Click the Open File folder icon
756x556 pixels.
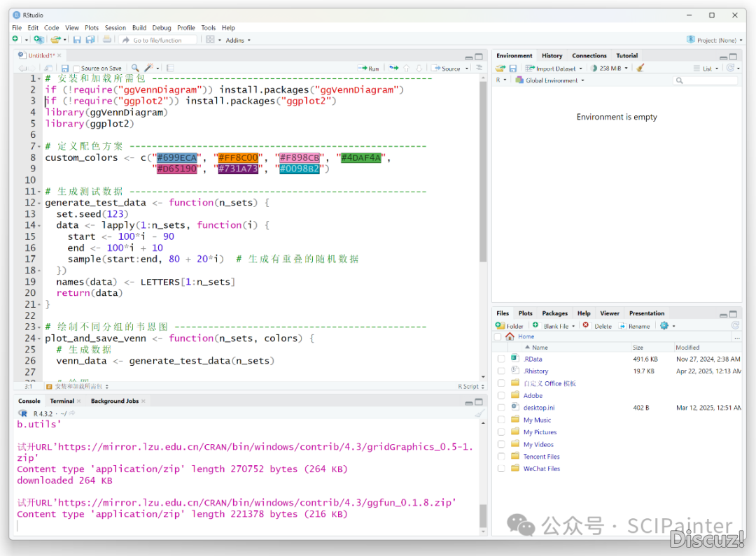tap(55, 39)
